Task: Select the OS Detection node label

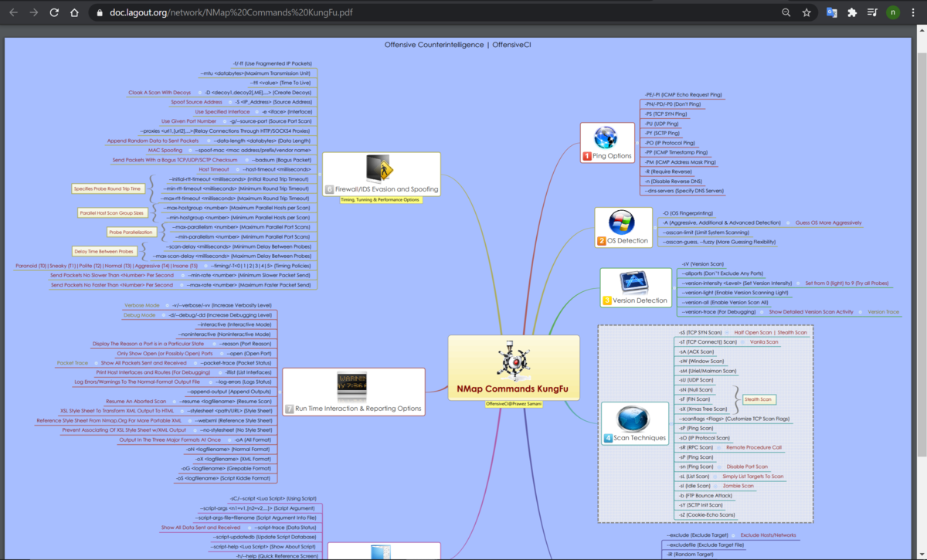Action: pyautogui.click(x=627, y=241)
